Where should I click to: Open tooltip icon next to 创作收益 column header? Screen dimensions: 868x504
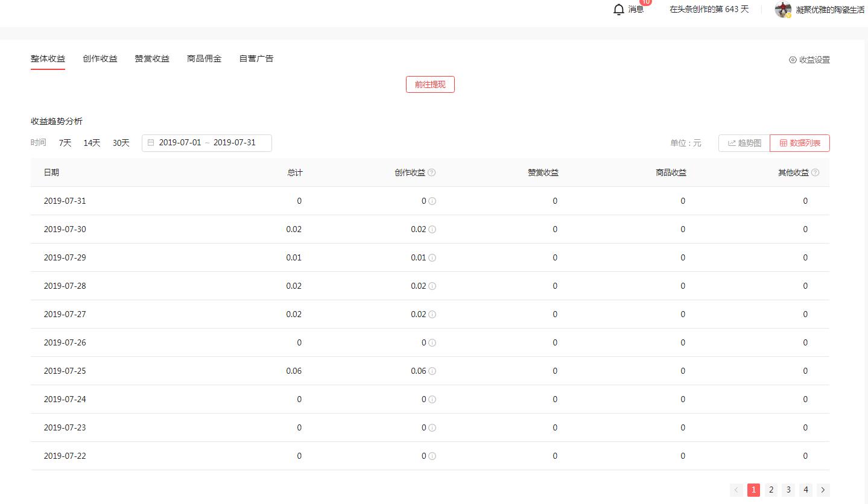[x=433, y=172]
